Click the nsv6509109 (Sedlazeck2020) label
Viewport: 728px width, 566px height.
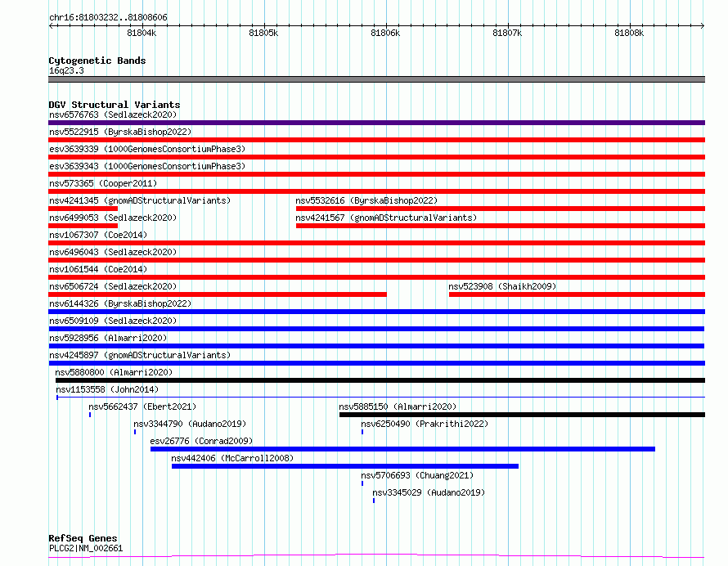pyautogui.click(x=113, y=321)
